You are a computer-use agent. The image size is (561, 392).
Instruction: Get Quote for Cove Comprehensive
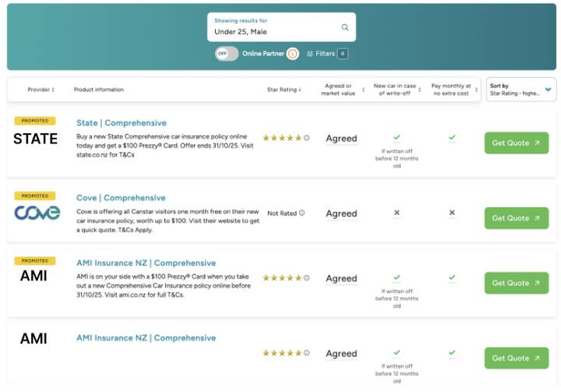517,218
